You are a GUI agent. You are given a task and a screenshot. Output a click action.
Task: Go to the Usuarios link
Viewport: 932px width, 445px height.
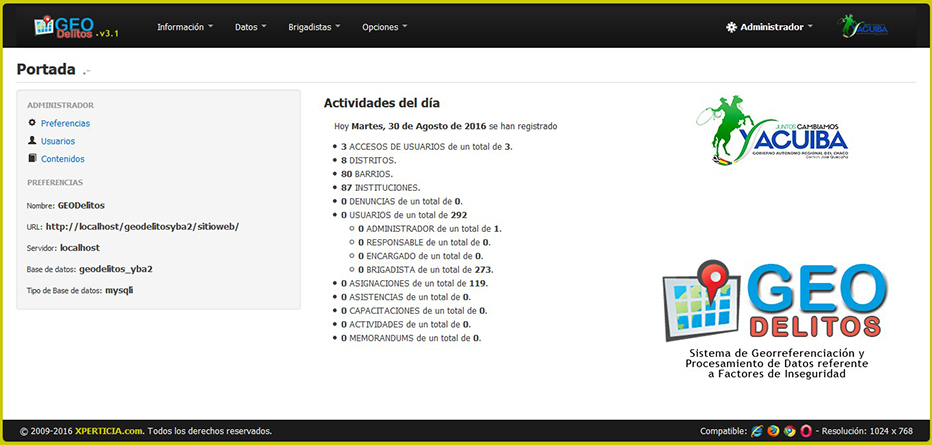click(58, 141)
